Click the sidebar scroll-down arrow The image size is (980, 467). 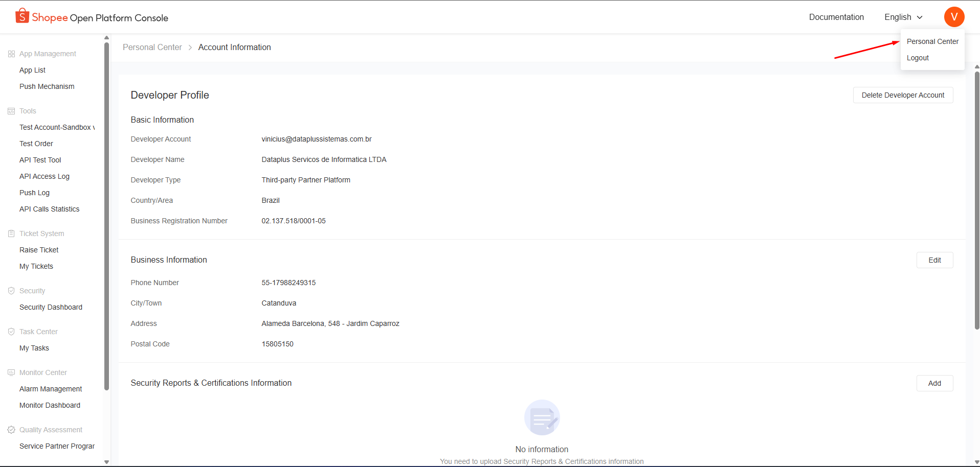coord(106,462)
